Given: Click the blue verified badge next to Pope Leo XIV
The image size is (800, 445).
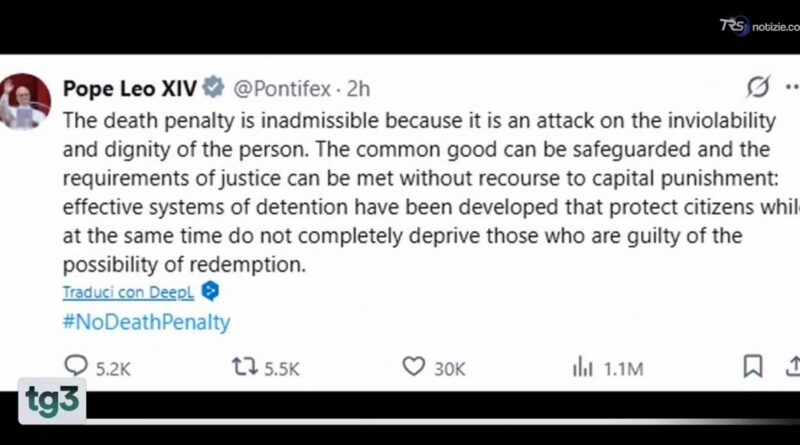Looking at the screenshot, I should pos(213,86).
